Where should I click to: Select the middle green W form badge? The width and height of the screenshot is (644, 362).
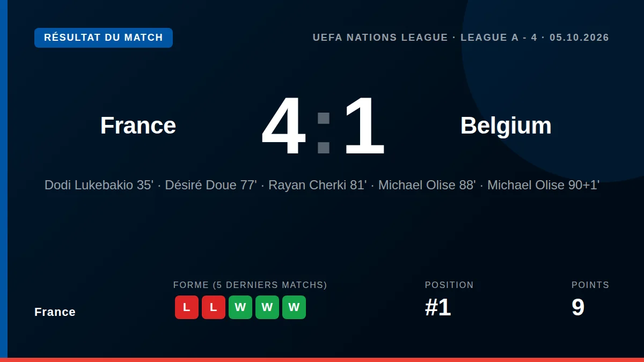(x=267, y=307)
